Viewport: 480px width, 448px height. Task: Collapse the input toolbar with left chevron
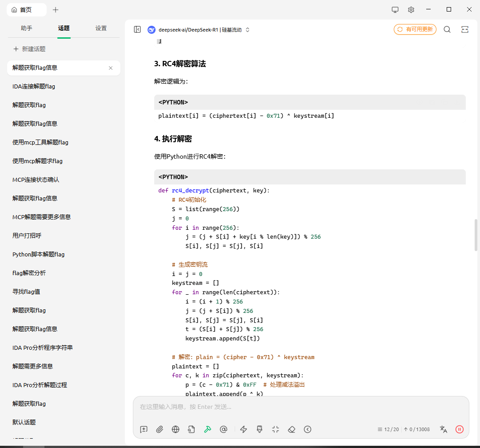pyautogui.click(x=308, y=429)
